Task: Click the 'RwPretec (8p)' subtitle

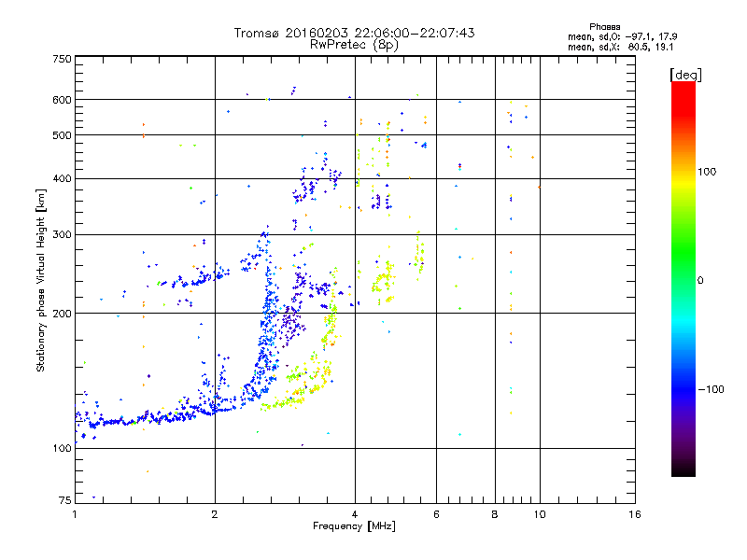Action: tap(354, 45)
